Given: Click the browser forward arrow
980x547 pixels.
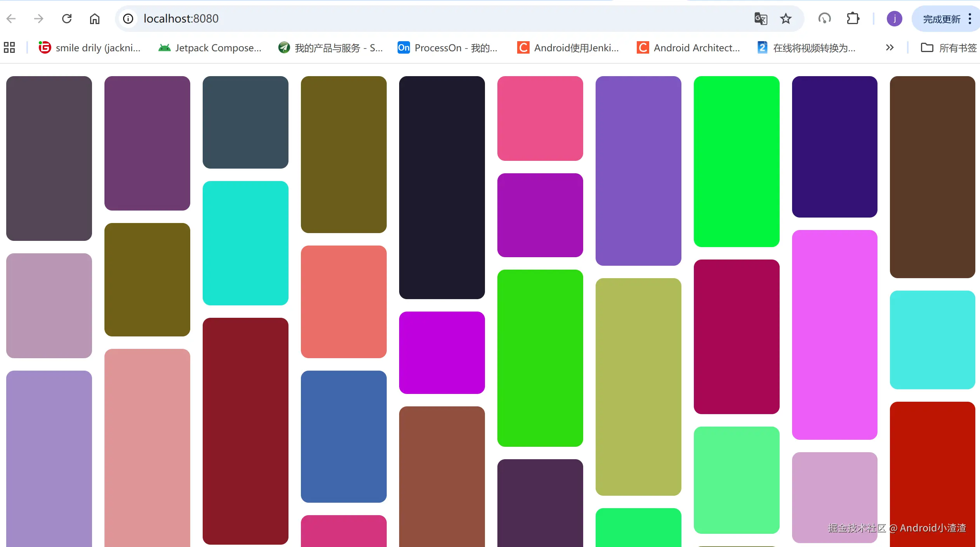Looking at the screenshot, I should coord(39,19).
